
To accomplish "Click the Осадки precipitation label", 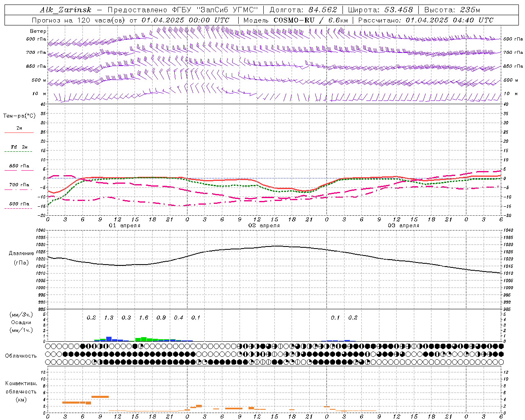I will [x=21, y=322].
